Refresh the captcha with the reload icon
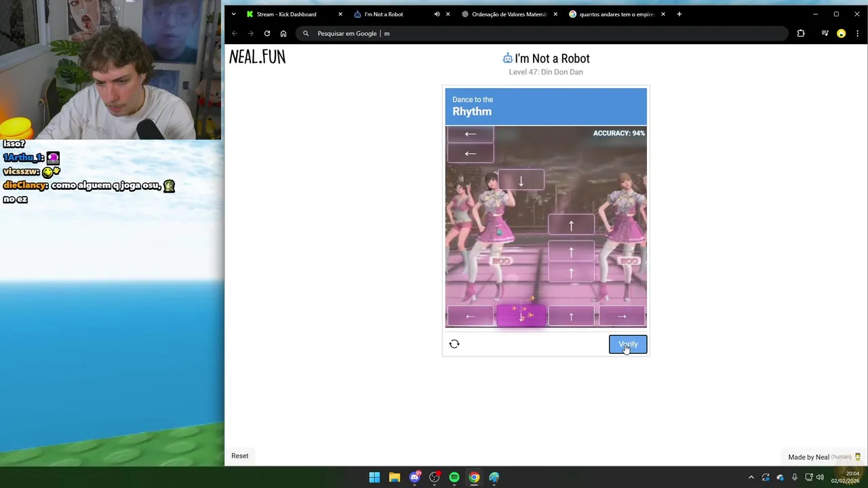Image resolution: width=868 pixels, height=488 pixels. [454, 344]
